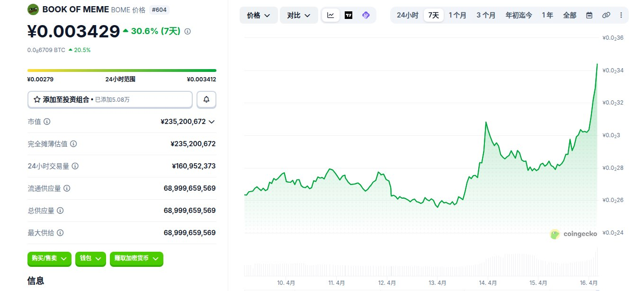Click the ¥0.003429 price text
The image size is (644, 291).
[73, 31]
